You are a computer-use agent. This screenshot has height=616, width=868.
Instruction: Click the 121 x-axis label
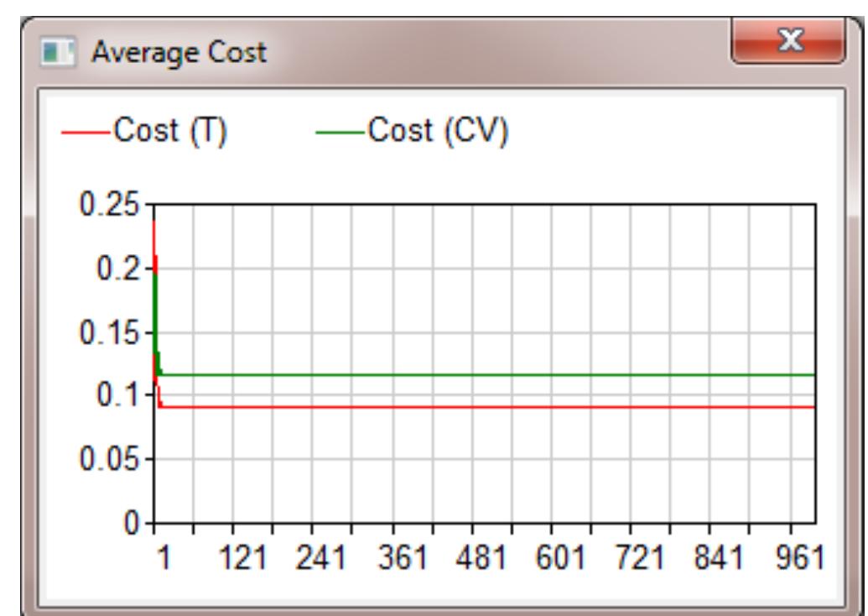click(x=243, y=557)
